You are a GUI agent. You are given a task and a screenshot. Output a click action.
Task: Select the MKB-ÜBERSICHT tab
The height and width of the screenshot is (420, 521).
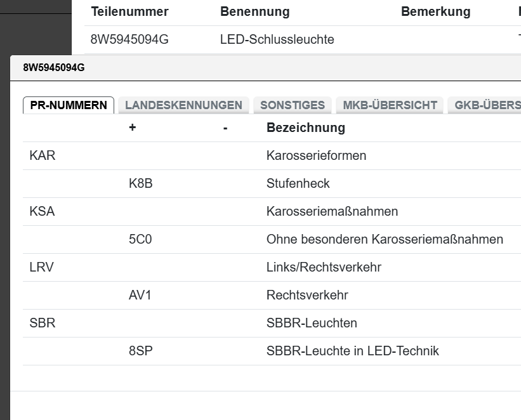click(390, 105)
